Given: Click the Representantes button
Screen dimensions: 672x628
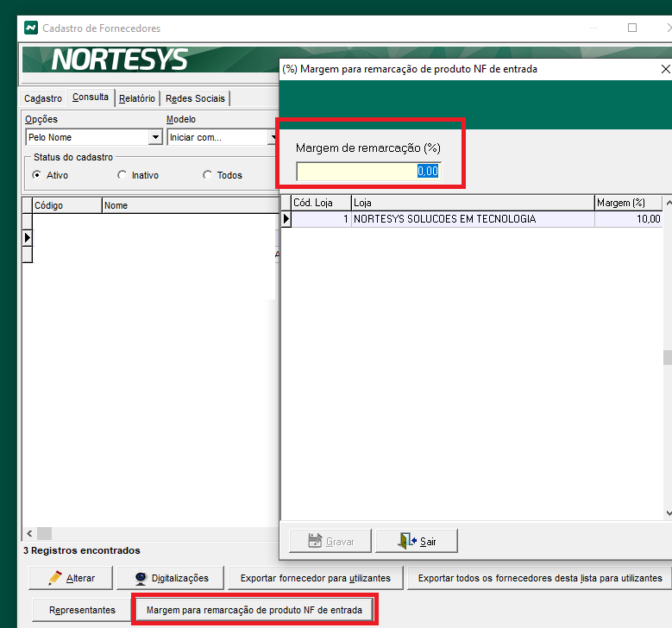Looking at the screenshot, I should pyautogui.click(x=82, y=610).
